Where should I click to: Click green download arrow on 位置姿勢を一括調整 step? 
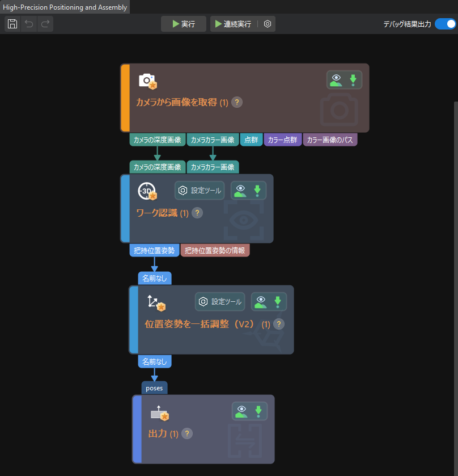[278, 302]
